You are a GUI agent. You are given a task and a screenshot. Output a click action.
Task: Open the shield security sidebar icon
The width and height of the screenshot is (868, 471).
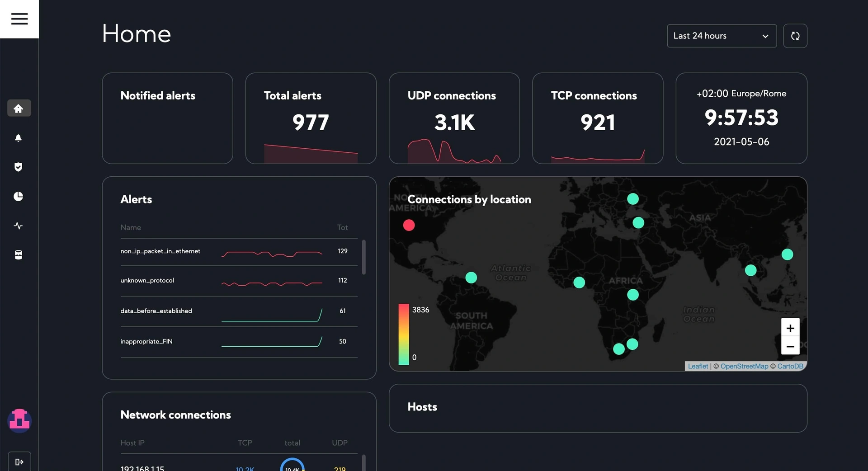point(19,167)
